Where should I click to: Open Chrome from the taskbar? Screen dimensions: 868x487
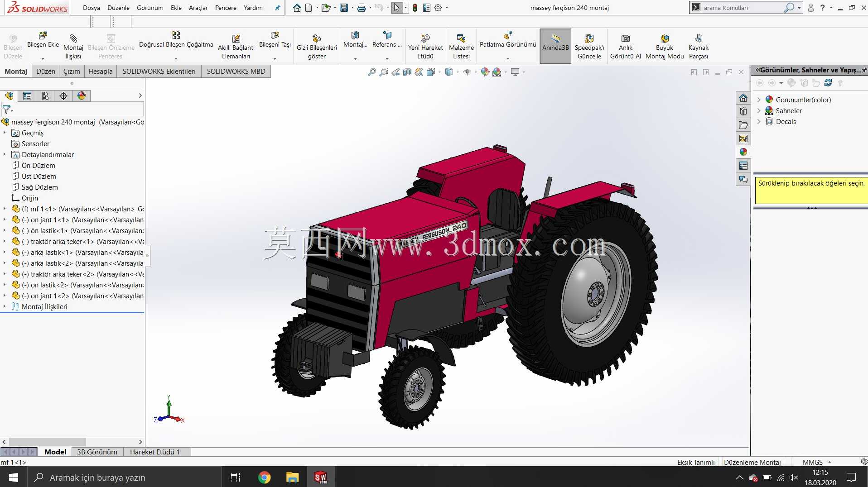(264, 477)
